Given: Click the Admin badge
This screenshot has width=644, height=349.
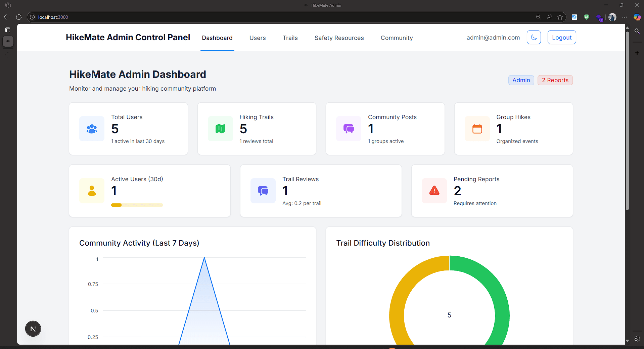Looking at the screenshot, I should point(521,80).
